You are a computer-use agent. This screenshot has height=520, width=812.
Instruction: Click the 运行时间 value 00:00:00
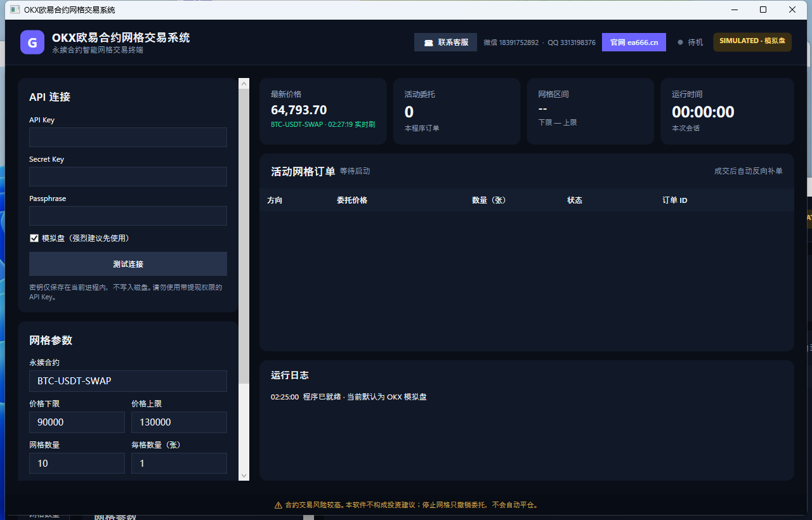pos(703,112)
